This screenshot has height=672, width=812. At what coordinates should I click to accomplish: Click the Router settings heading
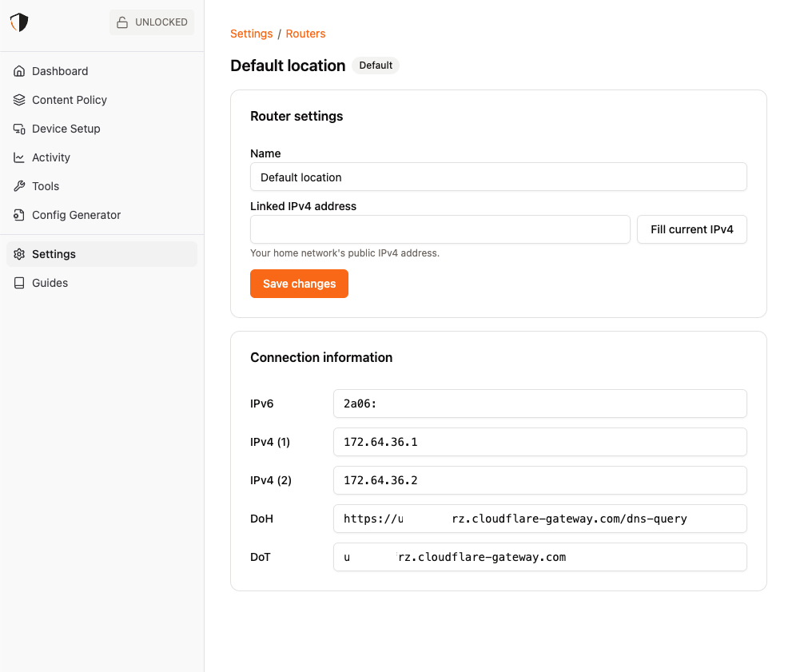[x=297, y=116]
